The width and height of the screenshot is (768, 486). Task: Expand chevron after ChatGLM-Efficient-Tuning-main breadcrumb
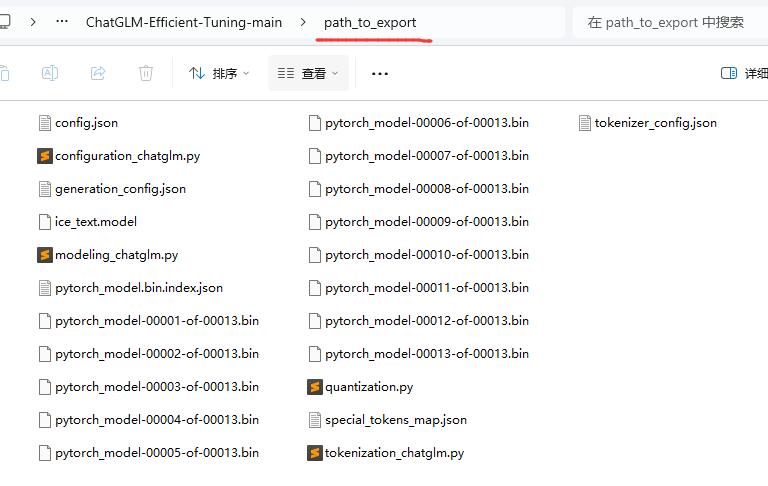tap(303, 22)
